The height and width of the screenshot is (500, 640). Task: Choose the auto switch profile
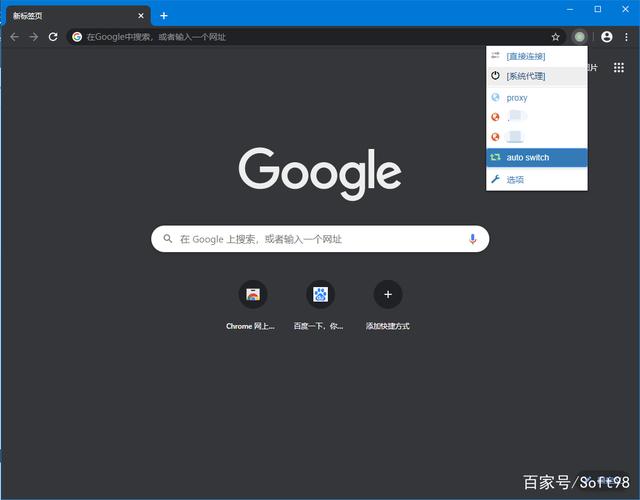[537, 158]
